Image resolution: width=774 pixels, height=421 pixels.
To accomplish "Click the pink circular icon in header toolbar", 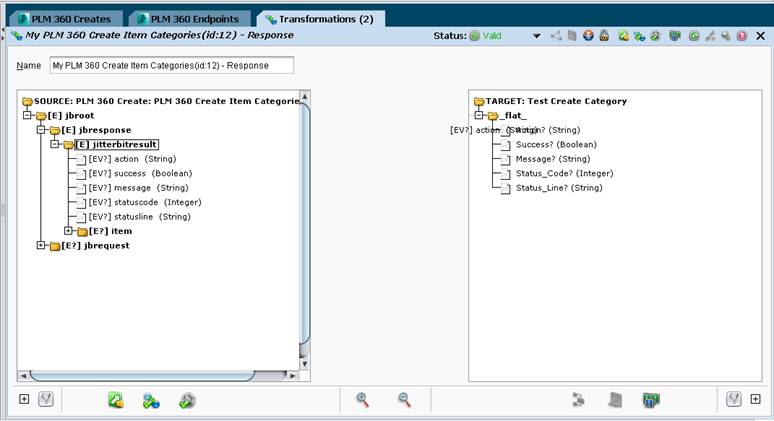I will click(741, 36).
